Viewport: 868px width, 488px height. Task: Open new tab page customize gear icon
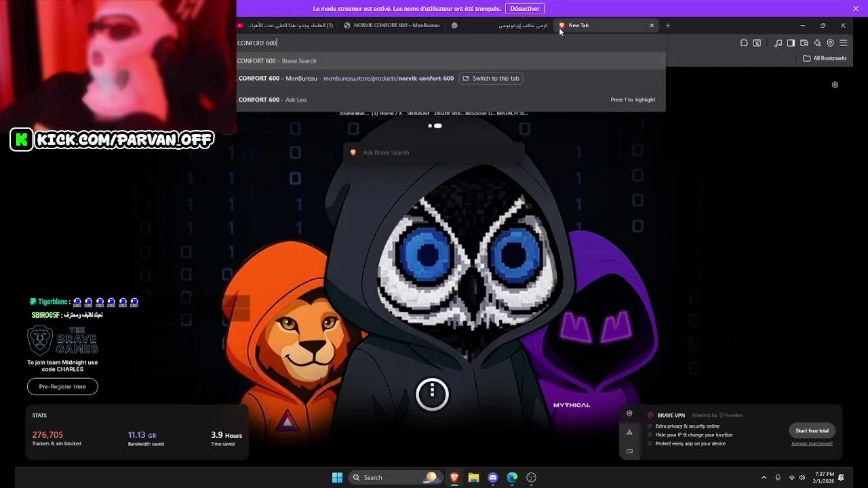pos(835,85)
